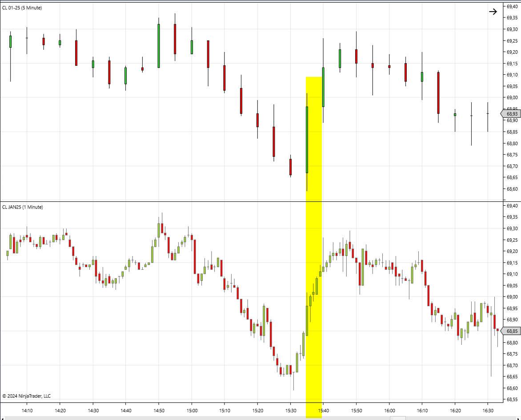Click 68,55 on the 1-minute price axis

[512, 400]
